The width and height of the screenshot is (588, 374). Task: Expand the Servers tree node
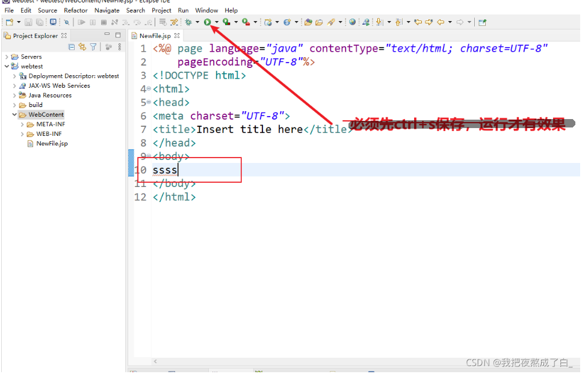coord(6,56)
